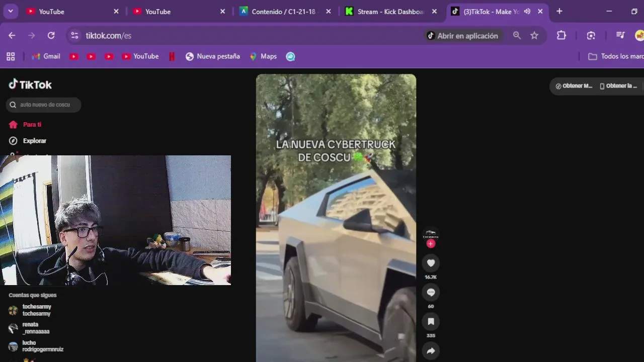Open the browser profile avatar

[x=639, y=35]
